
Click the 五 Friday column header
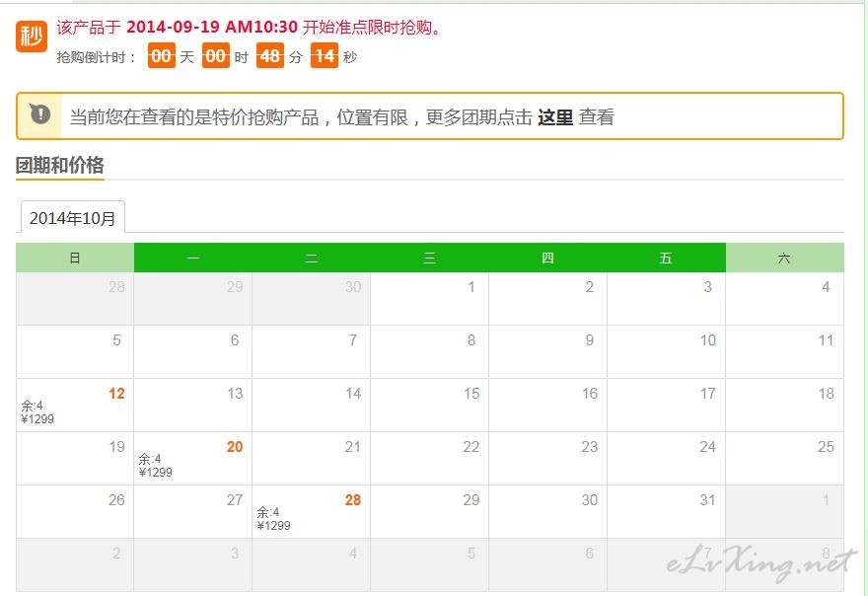coord(666,258)
